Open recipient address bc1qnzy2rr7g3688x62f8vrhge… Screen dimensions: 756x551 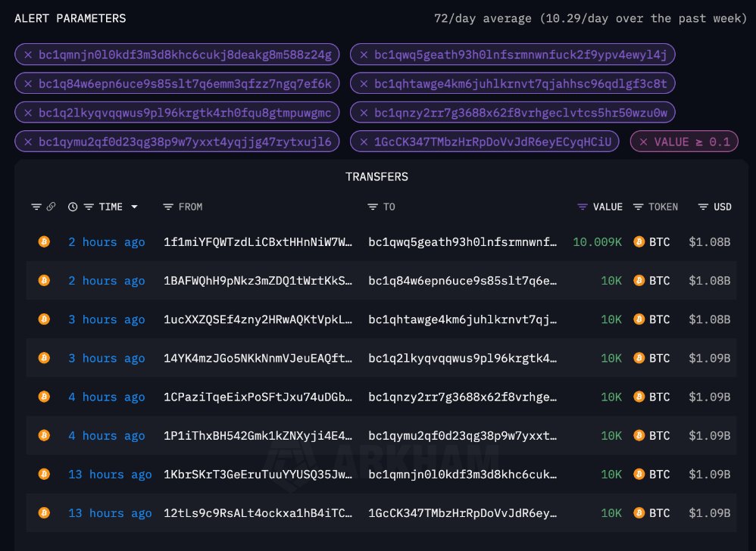(462, 397)
